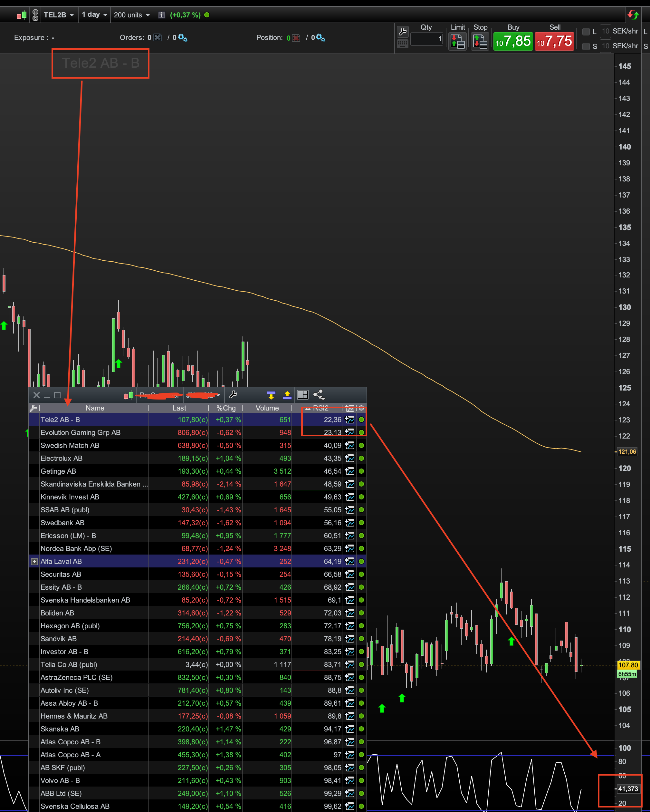Expand the 200 units selector
The height and width of the screenshot is (812, 650).
[x=132, y=15]
